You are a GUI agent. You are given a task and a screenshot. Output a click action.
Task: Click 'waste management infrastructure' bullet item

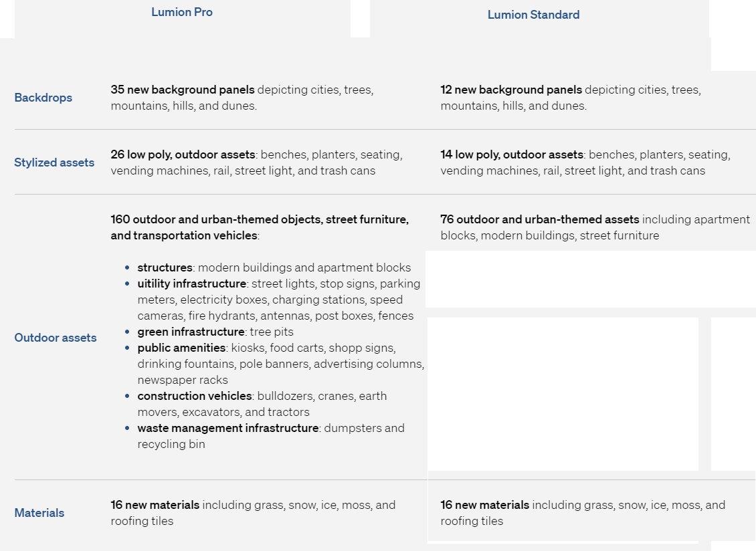click(227, 428)
